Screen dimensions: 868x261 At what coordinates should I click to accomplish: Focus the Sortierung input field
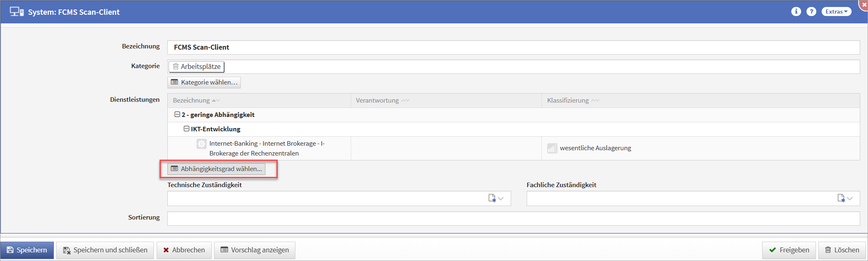[513, 219]
